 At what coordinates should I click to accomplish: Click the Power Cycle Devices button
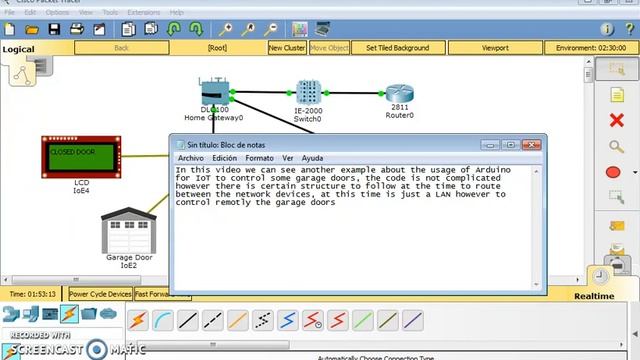coord(100,294)
